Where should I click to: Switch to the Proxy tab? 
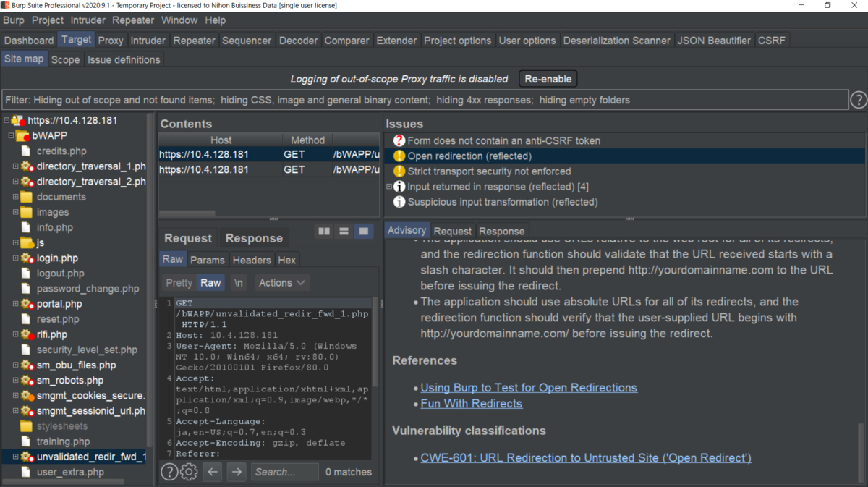pyautogui.click(x=111, y=41)
